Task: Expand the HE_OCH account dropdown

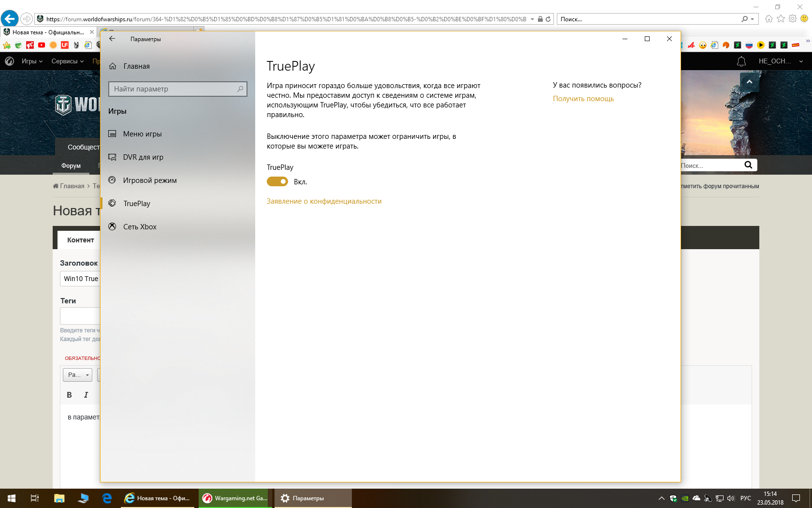Action: coord(780,61)
